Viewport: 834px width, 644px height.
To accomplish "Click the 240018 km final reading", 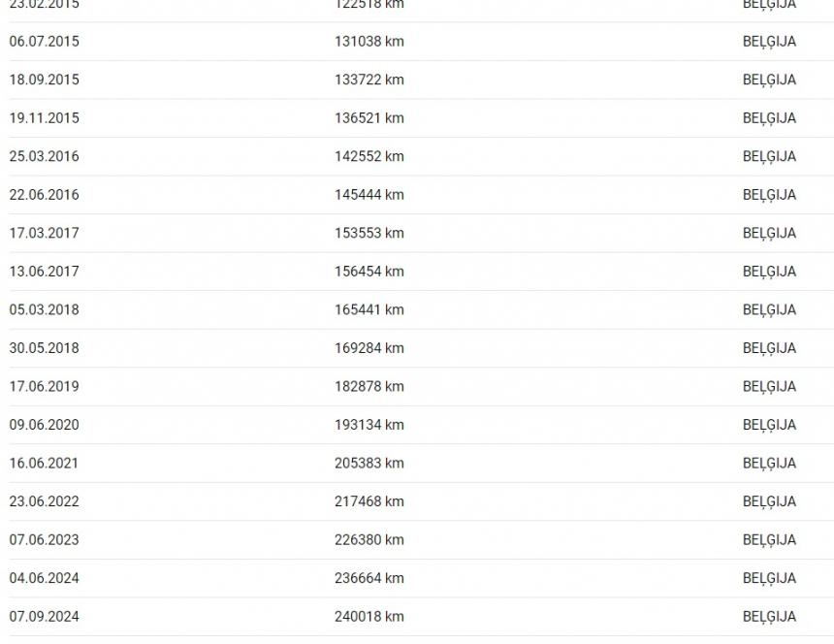I will pyautogui.click(x=369, y=616).
